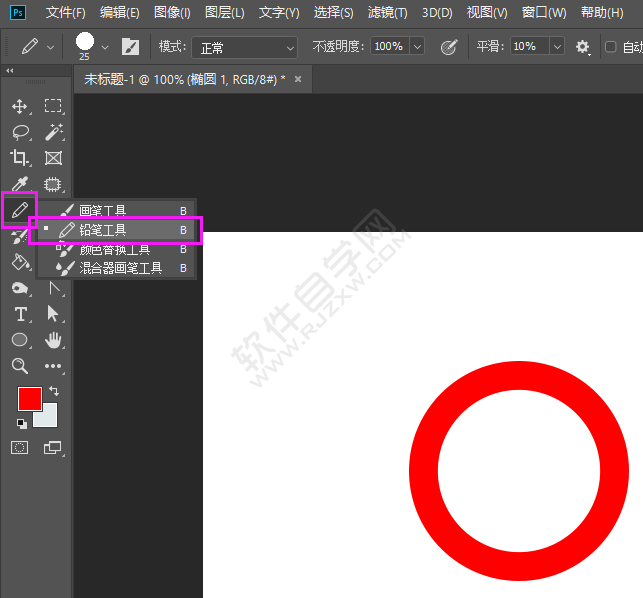Select the Rectangular Marquee tool
Screen dimensions: 643x598
[x=53, y=106]
